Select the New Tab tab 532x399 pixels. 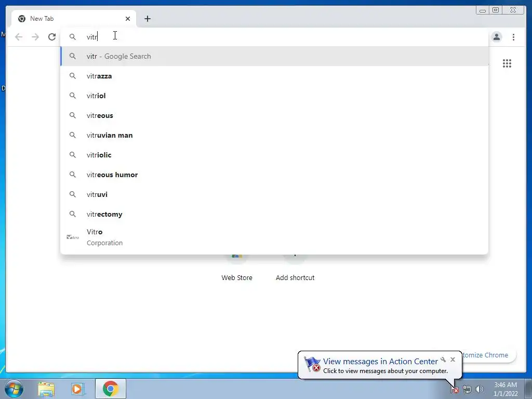point(74,19)
